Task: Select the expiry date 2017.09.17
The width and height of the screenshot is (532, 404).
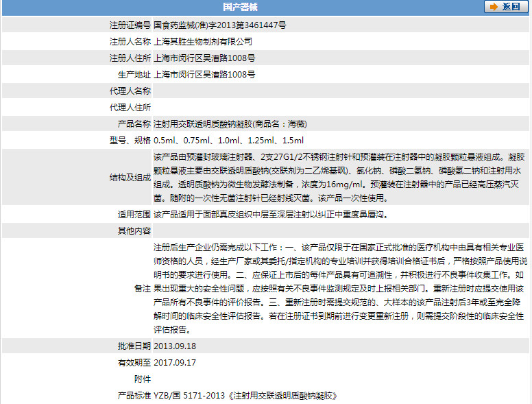Action: coord(175,363)
